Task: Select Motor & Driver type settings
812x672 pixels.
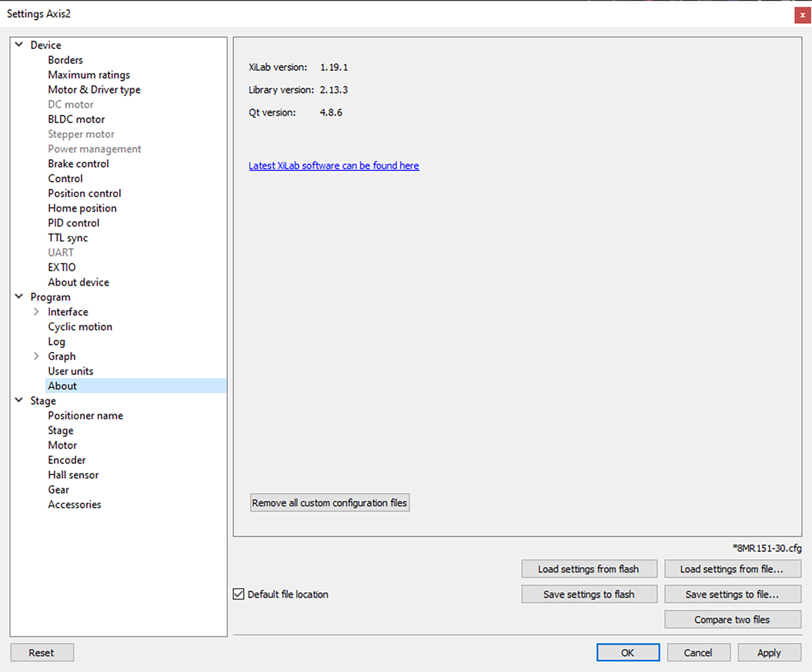Action: [94, 90]
